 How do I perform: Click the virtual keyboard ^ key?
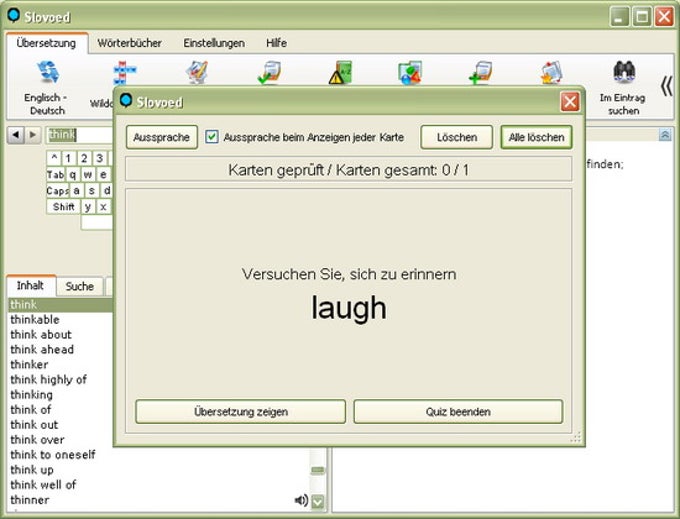(x=54, y=158)
